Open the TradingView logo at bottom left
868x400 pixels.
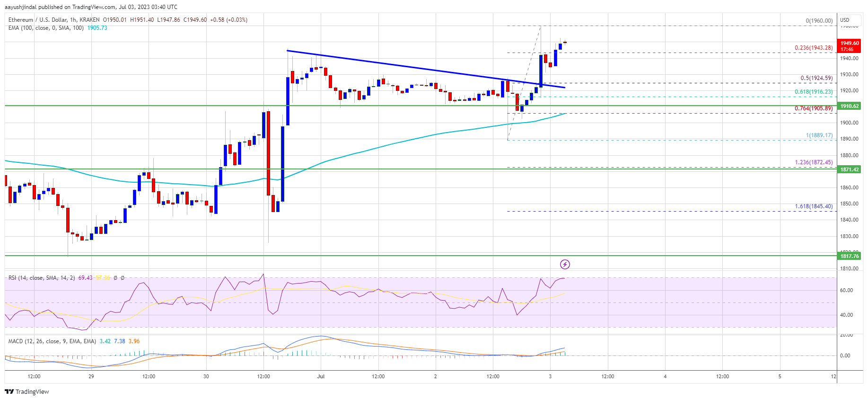[x=27, y=391]
